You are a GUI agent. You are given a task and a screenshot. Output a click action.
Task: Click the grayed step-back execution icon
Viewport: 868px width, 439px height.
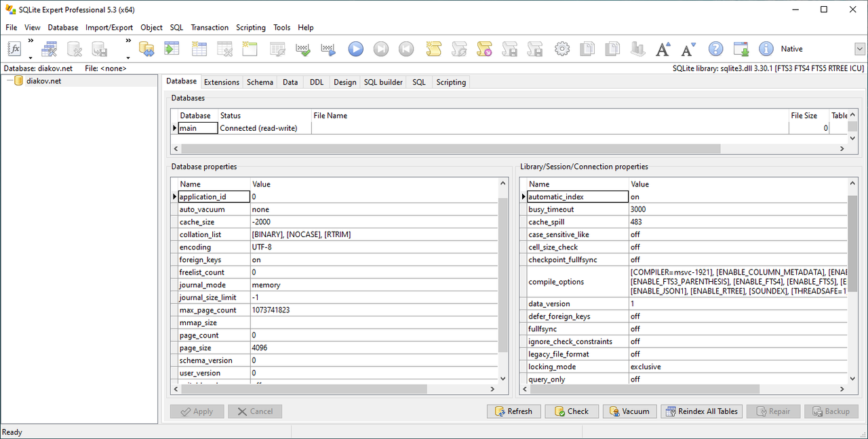tap(406, 49)
